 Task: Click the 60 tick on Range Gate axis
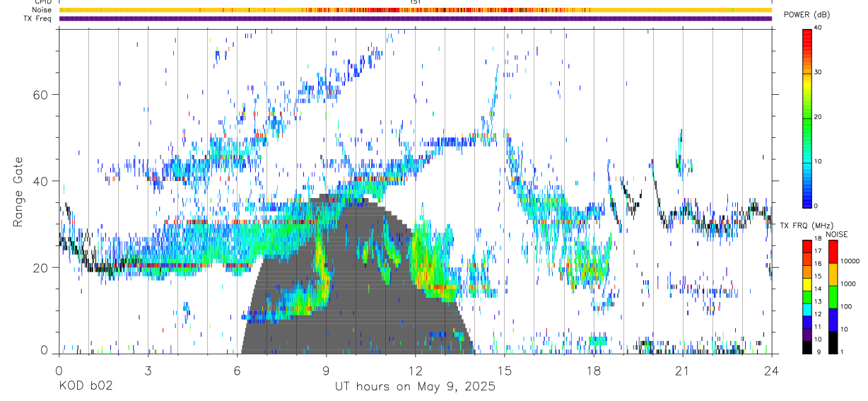click(40, 95)
